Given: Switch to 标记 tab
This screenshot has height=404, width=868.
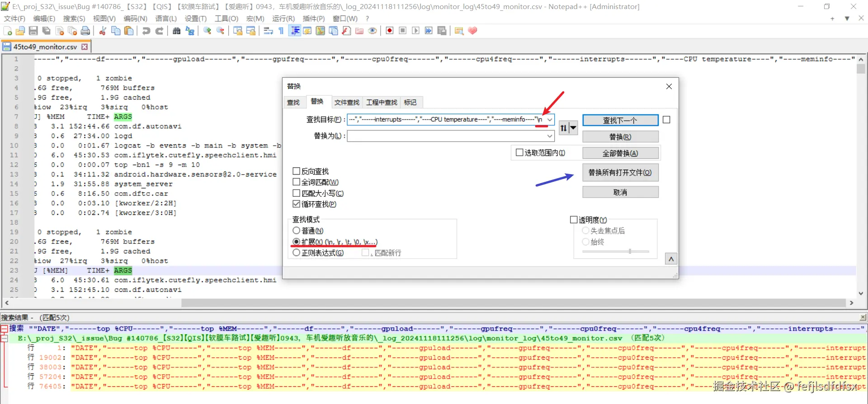Looking at the screenshot, I should (410, 103).
